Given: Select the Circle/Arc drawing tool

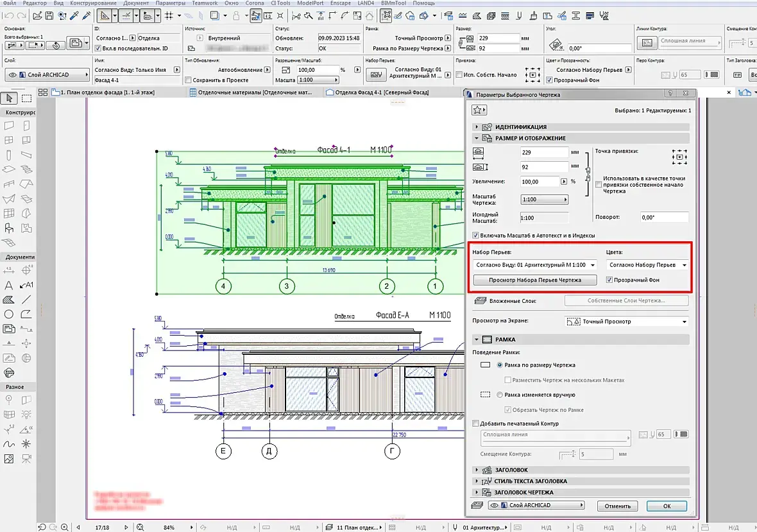Looking at the screenshot, I should pos(9,314).
